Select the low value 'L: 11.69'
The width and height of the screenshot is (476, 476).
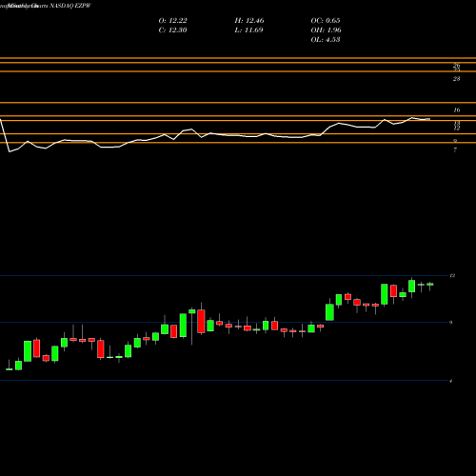[x=248, y=30]
